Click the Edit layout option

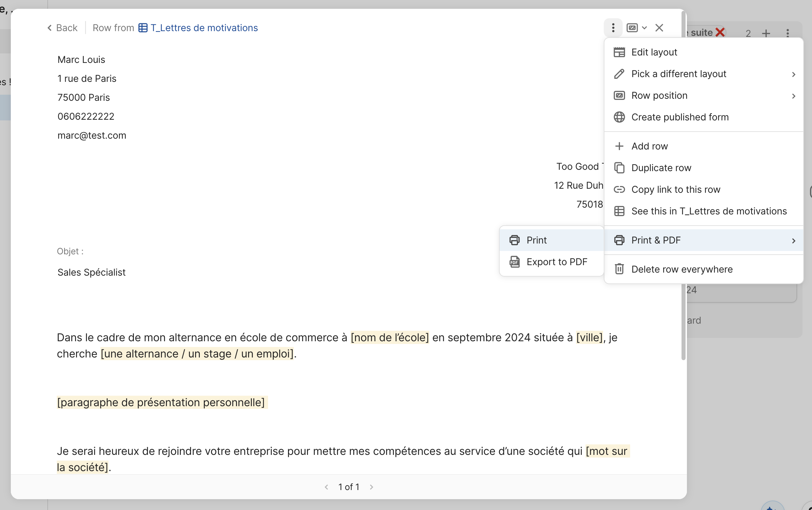pyautogui.click(x=654, y=52)
